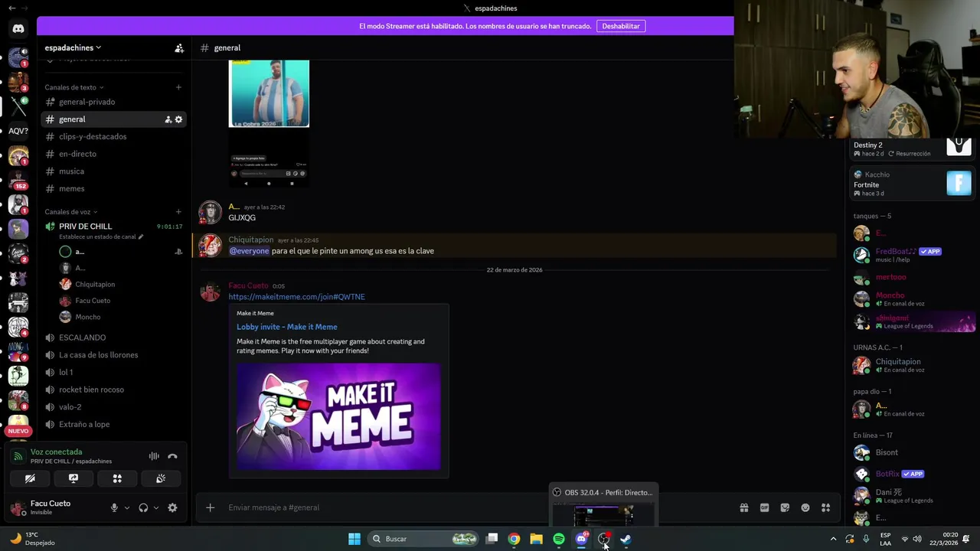Click the @everyone mention

[249, 251]
